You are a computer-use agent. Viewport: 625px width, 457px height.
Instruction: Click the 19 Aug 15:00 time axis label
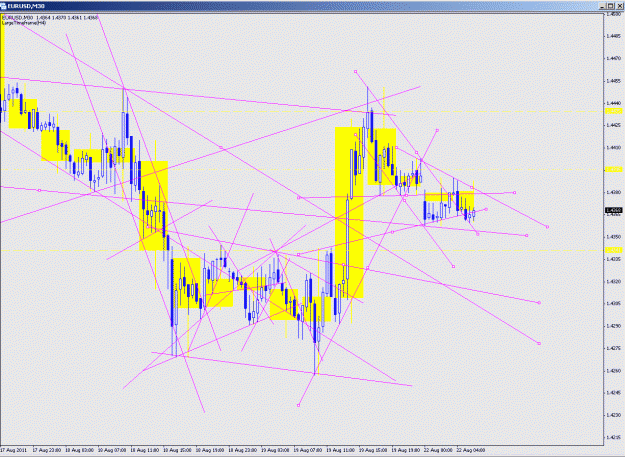click(373, 450)
